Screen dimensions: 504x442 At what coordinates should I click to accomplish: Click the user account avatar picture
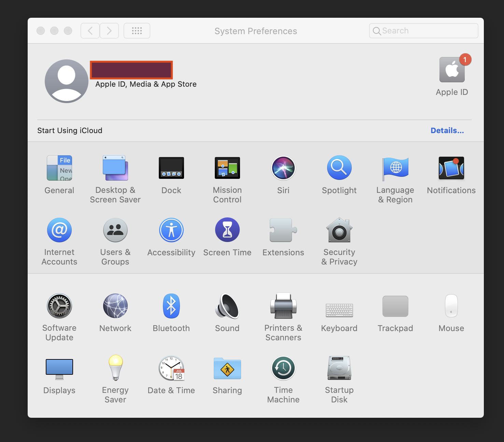point(67,81)
